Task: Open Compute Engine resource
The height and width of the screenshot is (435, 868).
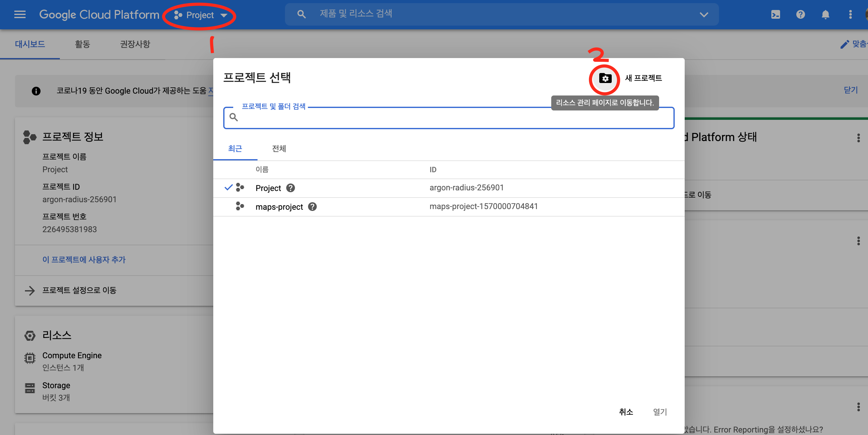Action: pyautogui.click(x=72, y=355)
